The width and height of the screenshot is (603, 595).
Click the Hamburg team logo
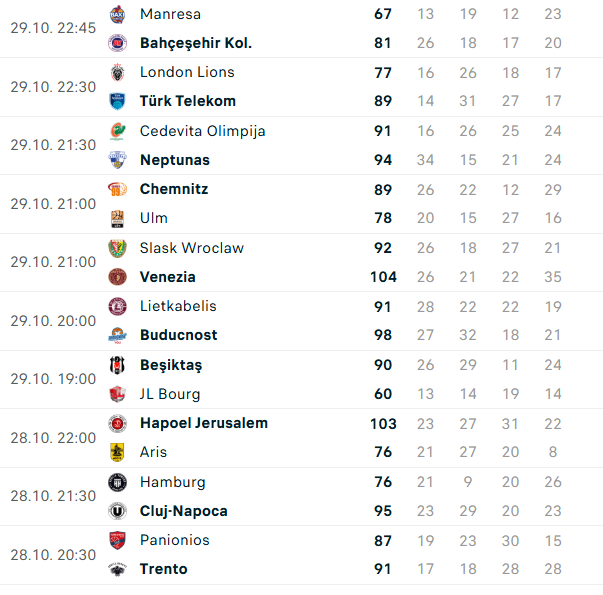[x=117, y=482]
